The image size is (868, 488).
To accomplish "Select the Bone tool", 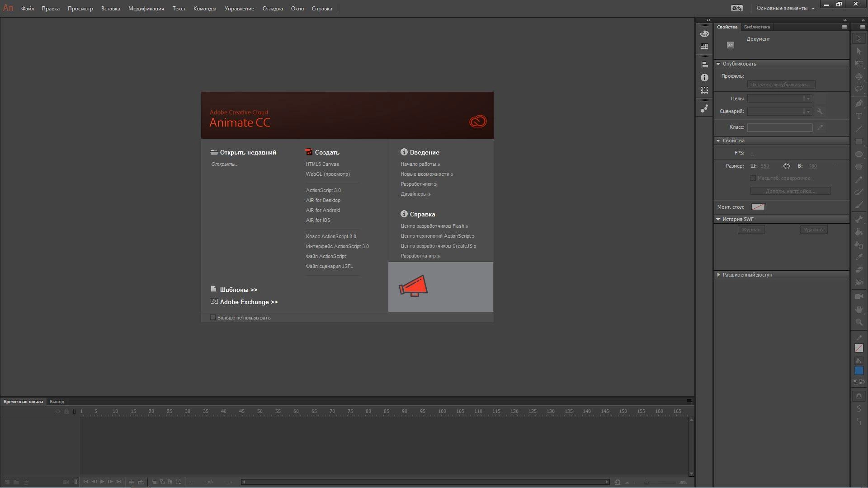I will (859, 219).
